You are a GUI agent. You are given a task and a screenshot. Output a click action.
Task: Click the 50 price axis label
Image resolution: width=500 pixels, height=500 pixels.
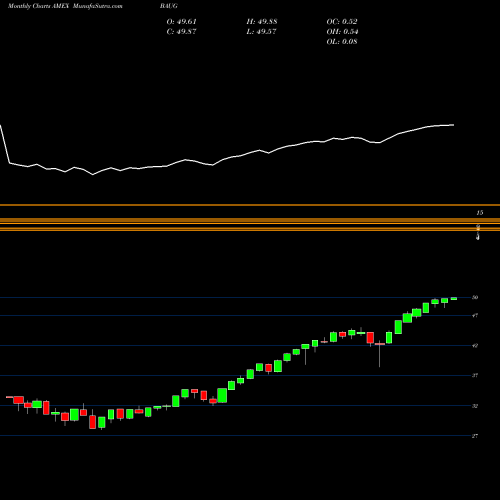click(475, 297)
